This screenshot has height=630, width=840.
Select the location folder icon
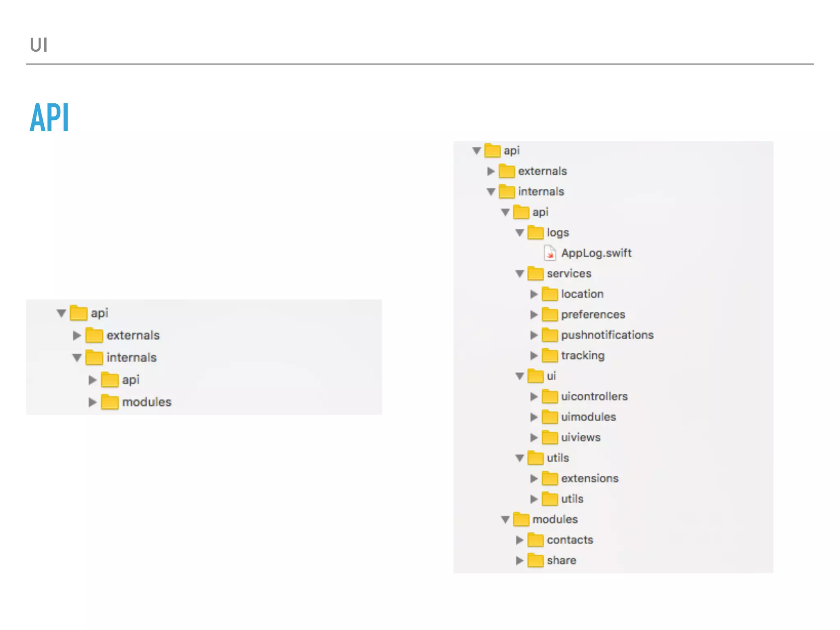pyautogui.click(x=550, y=294)
